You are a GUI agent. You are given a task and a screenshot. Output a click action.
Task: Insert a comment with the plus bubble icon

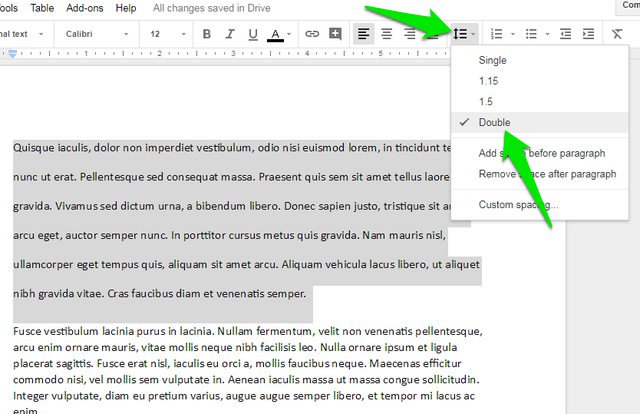pos(335,34)
